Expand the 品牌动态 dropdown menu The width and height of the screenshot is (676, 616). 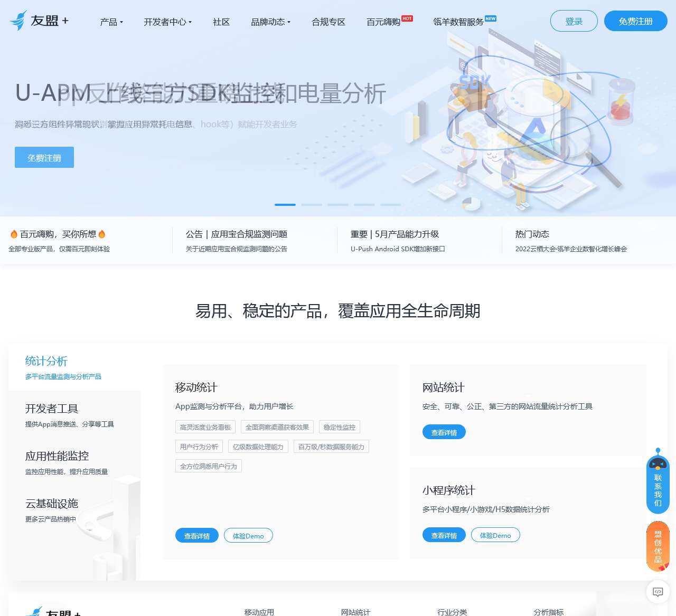270,22
